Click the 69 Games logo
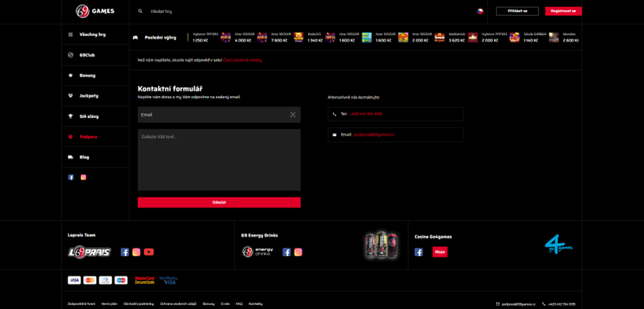644x309 pixels. tap(95, 12)
